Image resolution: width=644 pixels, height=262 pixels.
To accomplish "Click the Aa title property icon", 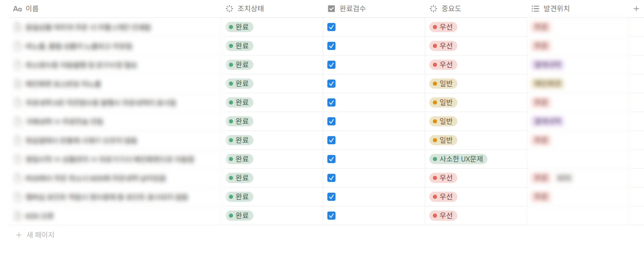I will [x=17, y=9].
